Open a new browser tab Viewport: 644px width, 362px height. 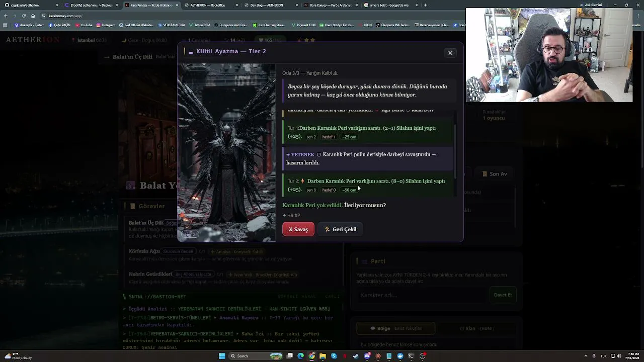[426, 5]
